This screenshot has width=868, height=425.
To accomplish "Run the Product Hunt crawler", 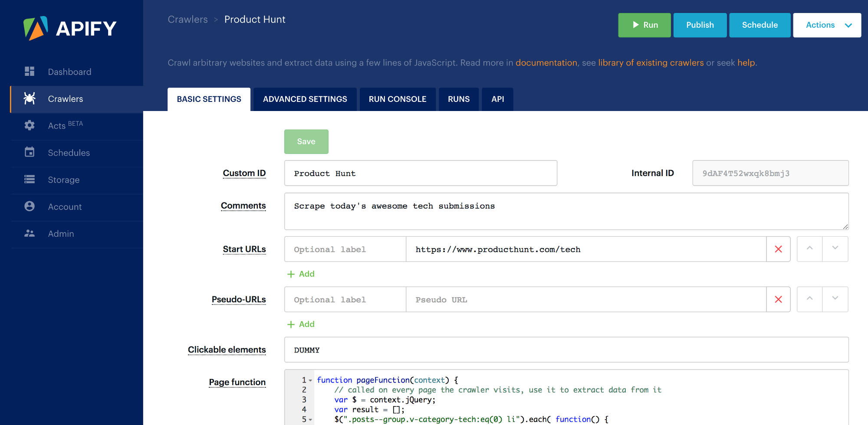I will [644, 25].
